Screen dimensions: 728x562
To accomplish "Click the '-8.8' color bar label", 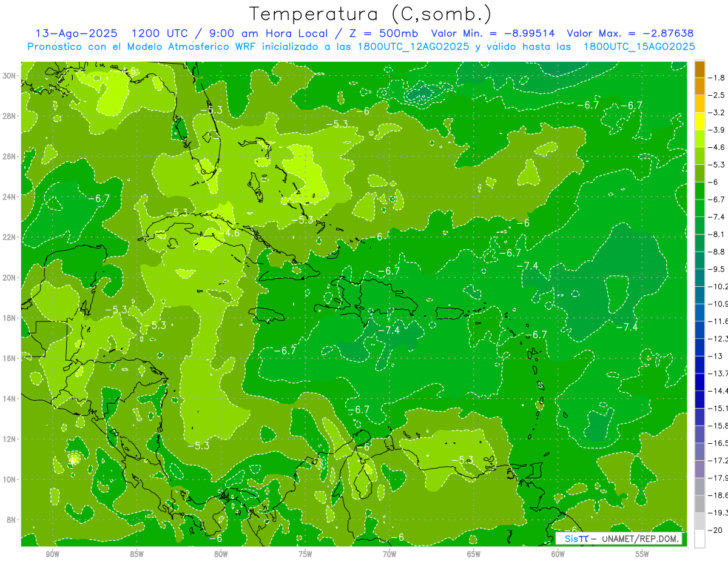I will coord(716,252).
